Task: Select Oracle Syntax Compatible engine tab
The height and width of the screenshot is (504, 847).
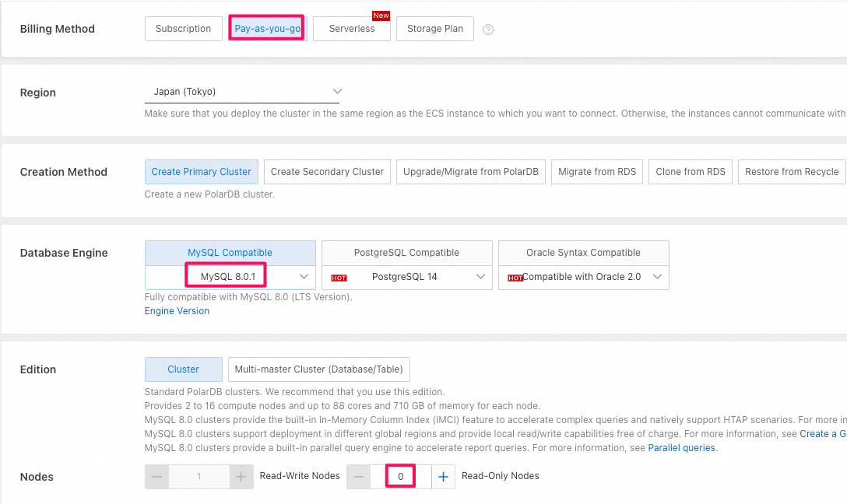Action: point(583,253)
